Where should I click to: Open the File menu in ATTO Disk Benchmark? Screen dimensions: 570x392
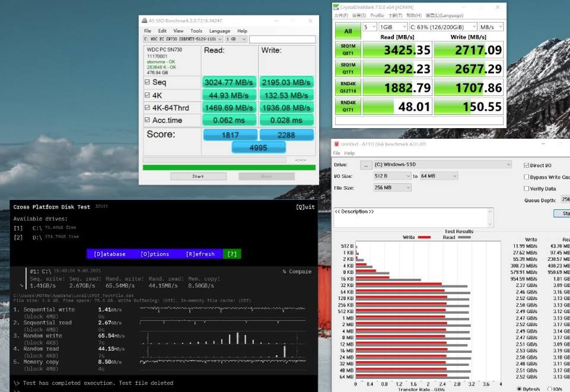coord(337,154)
